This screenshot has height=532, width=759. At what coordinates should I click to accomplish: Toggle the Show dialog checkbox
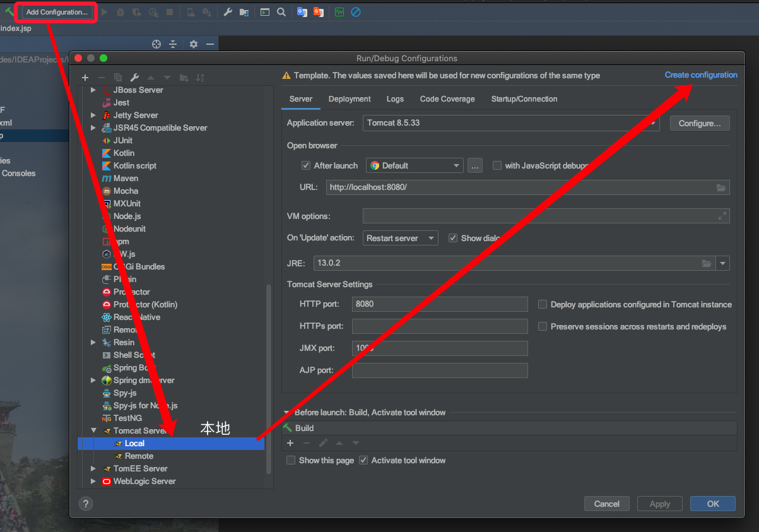coord(453,238)
